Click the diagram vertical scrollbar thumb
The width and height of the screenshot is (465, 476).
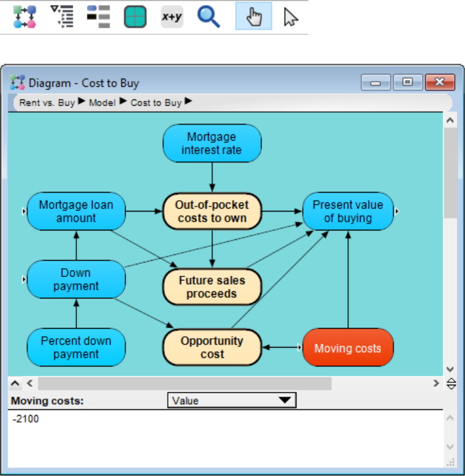[x=450, y=173]
